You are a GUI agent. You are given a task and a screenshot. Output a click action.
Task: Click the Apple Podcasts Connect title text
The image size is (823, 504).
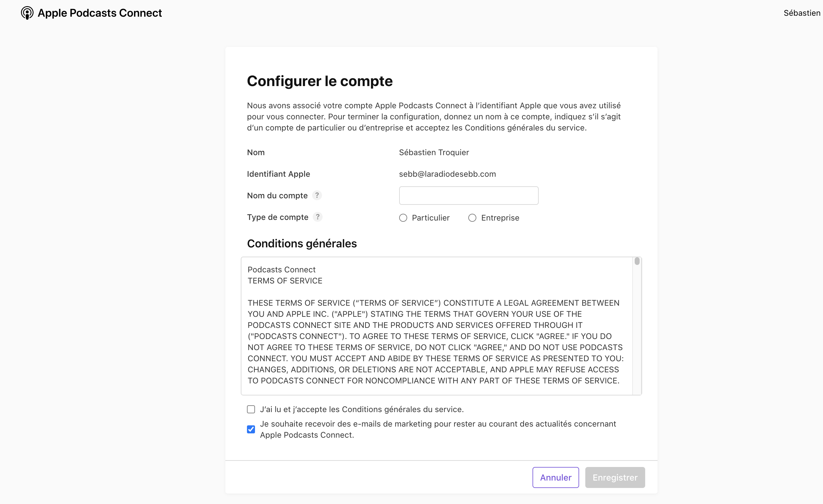click(x=99, y=13)
